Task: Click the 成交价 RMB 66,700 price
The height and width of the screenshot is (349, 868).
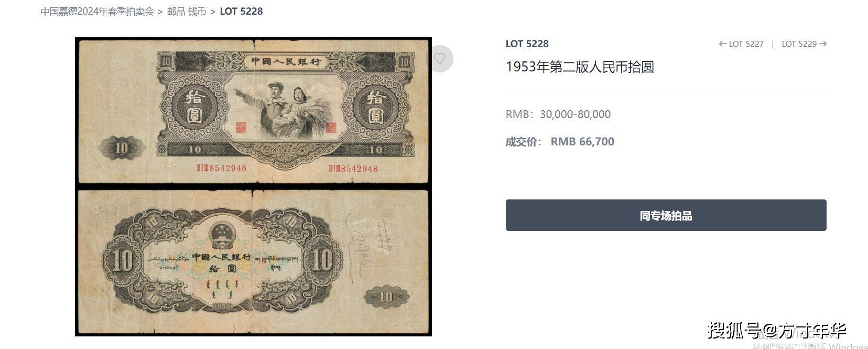Action: 560,141
